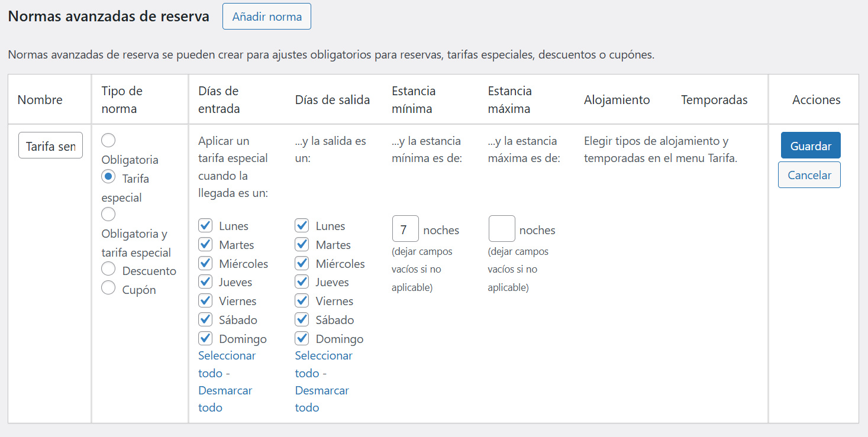Choose the Tarifa especial radio button

pos(108,176)
